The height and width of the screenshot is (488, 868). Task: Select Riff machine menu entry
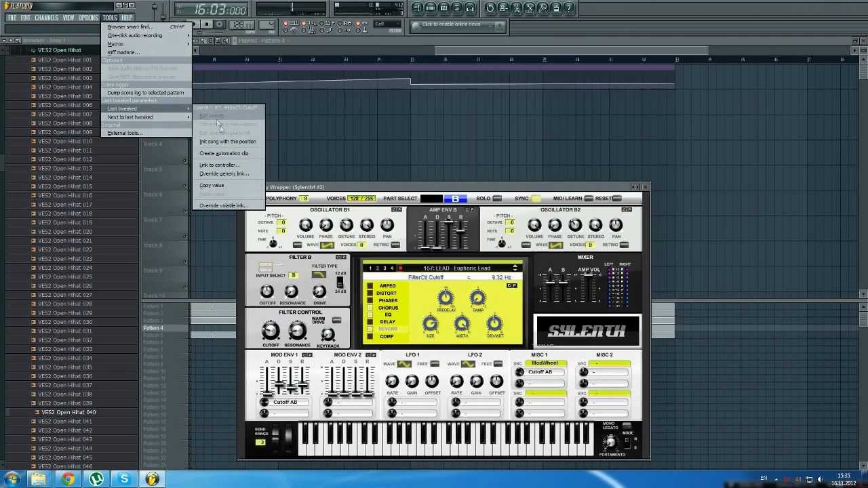click(x=147, y=53)
